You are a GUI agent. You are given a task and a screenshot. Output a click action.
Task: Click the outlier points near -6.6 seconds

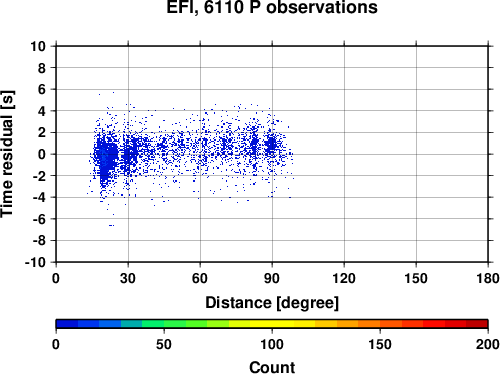(x=111, y=226)
